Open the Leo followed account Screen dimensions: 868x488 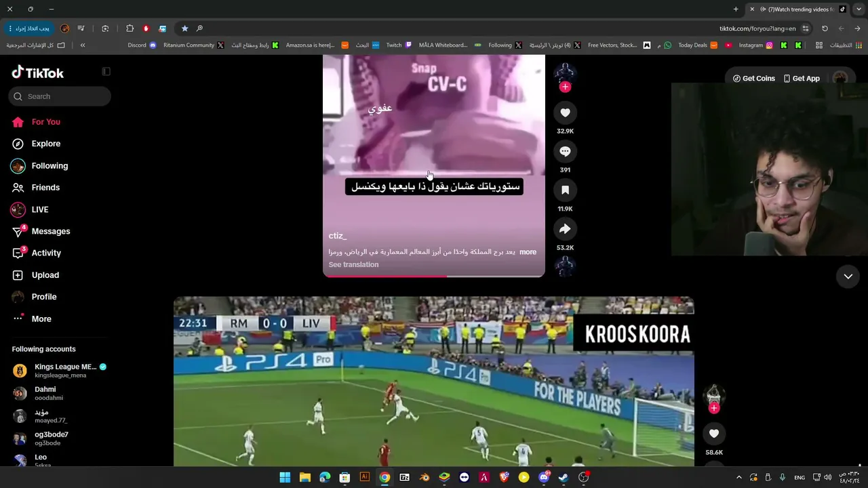(60, 460)
